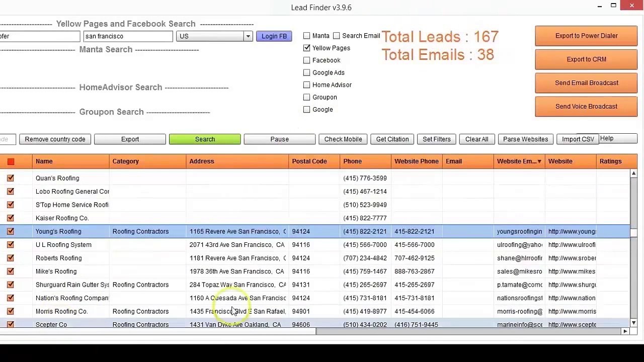Click the Get Citation button
The image size is (644, 362).
(392, 139)
